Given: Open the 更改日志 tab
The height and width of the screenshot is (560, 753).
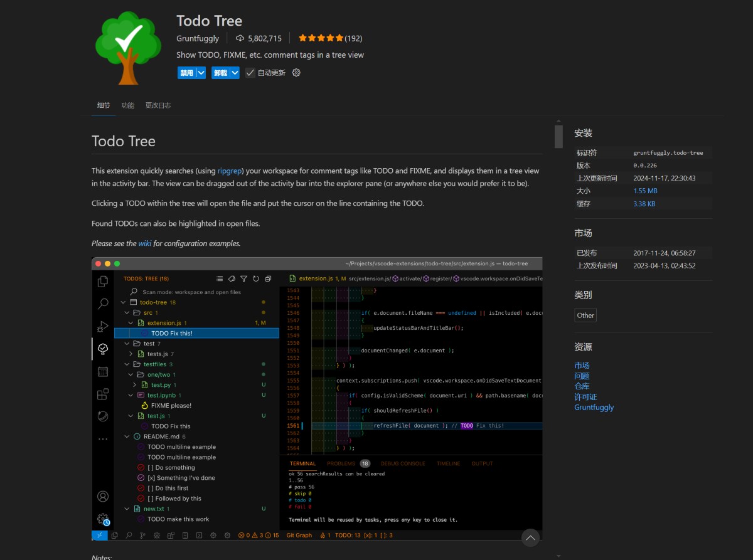Looking at the screenshot, I should (158, 105).
